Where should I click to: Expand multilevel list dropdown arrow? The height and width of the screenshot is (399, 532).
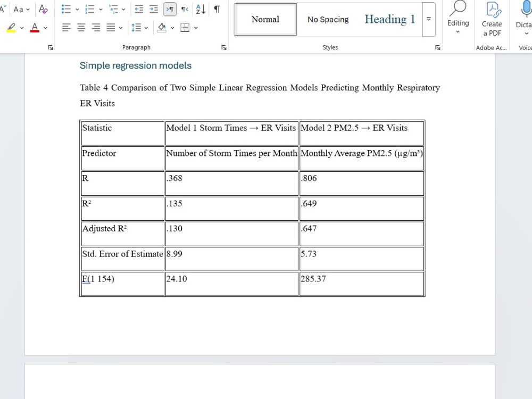(123, 10)
